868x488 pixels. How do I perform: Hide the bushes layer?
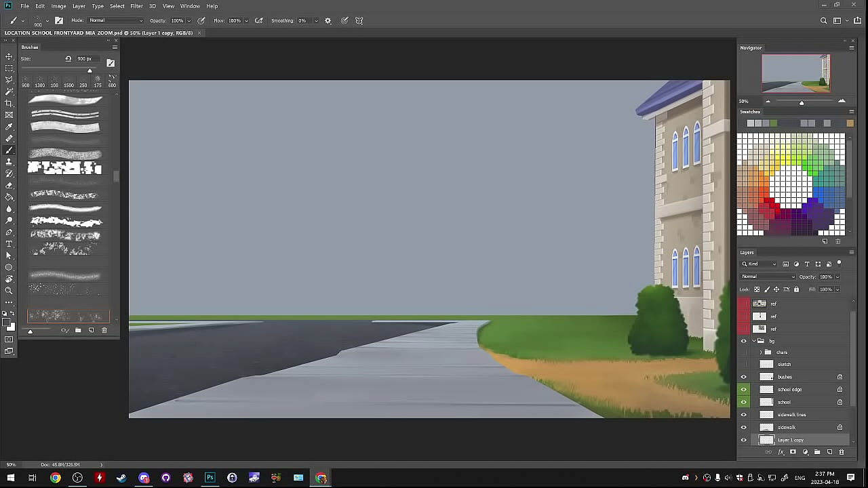[744, 377]
